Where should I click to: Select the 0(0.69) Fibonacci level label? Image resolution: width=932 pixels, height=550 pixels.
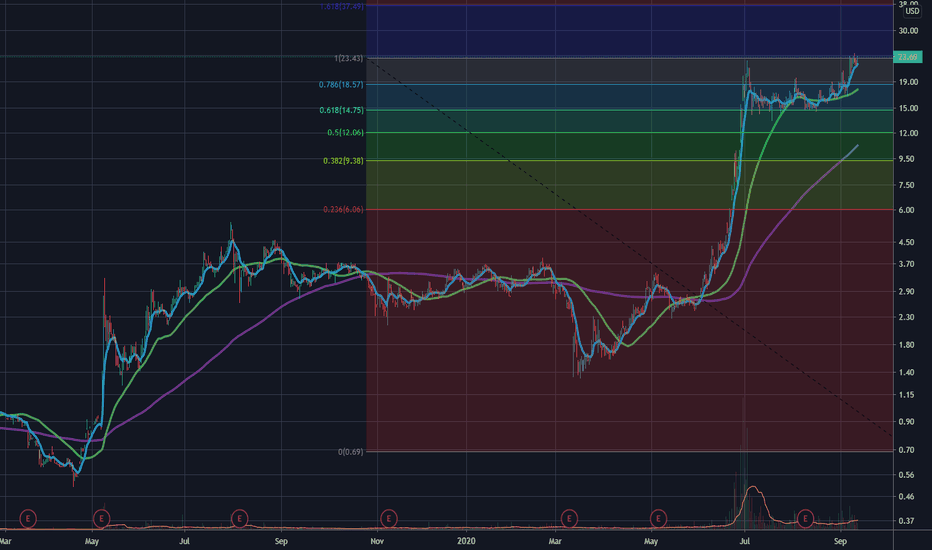[350, 452]
